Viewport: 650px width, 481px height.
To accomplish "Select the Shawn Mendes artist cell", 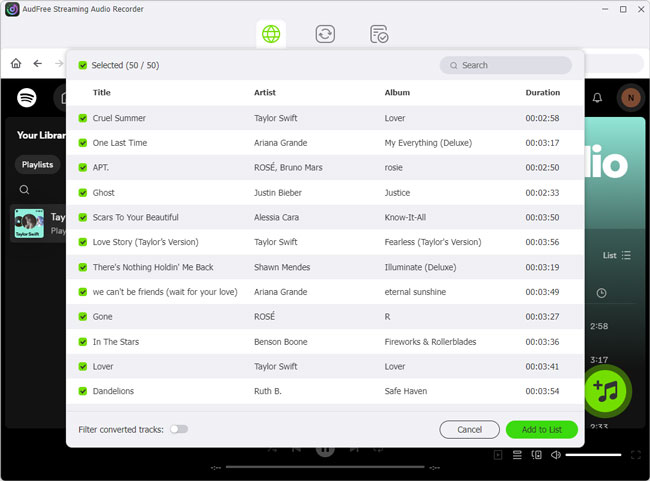I will 282,267.
